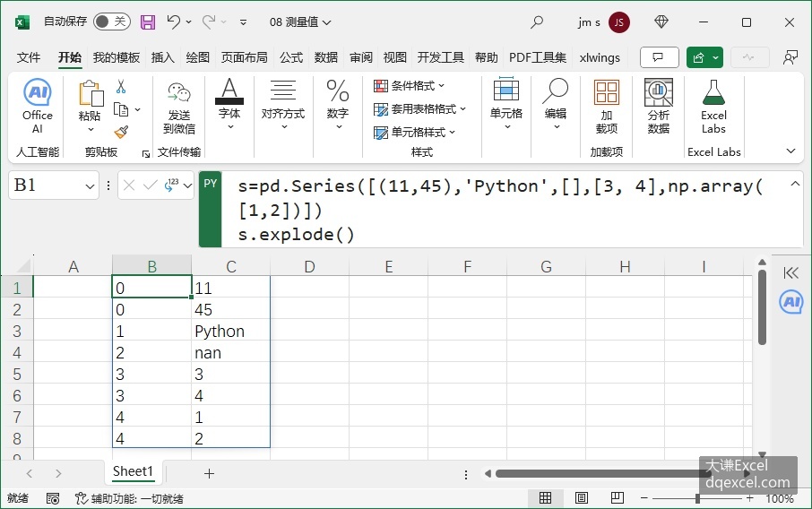Viewport: 812px width, 509px height.
Task: Click the AI side panel icon
Action: [x=791, y=302]
